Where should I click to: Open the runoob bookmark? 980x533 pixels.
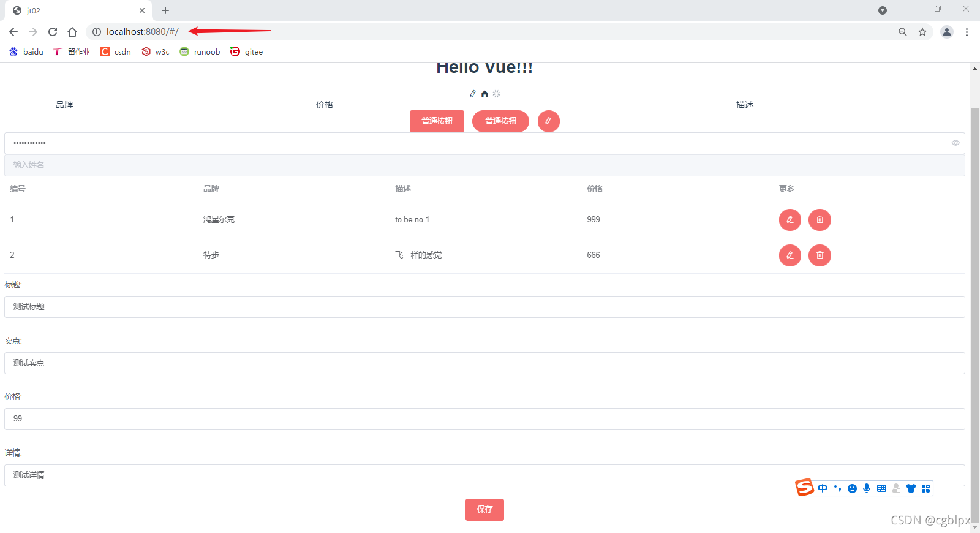pos(200,52)
